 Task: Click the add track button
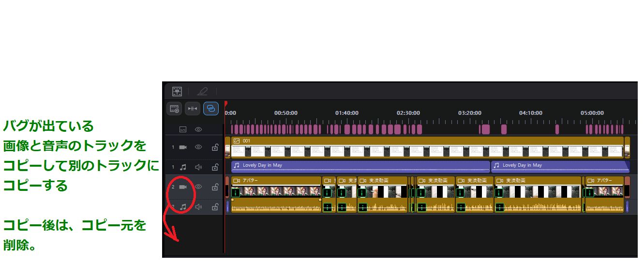coord(174,109)
